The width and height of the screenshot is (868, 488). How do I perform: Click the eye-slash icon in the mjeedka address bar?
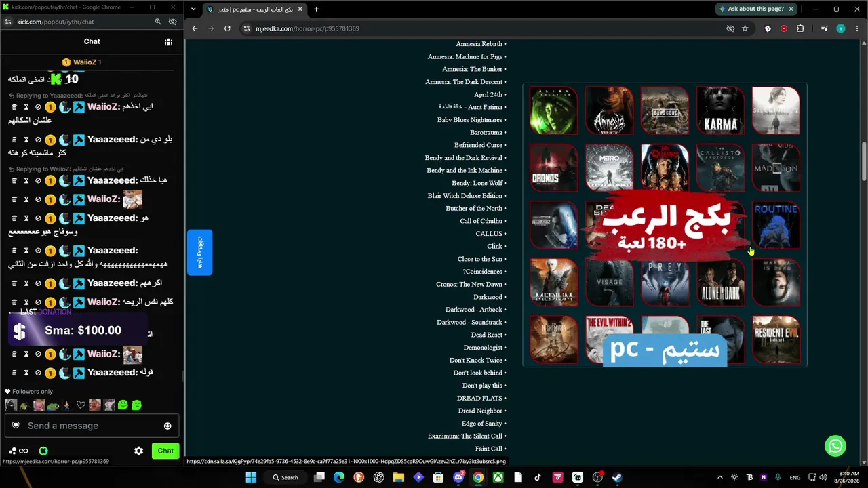click(x=730, y=28)
